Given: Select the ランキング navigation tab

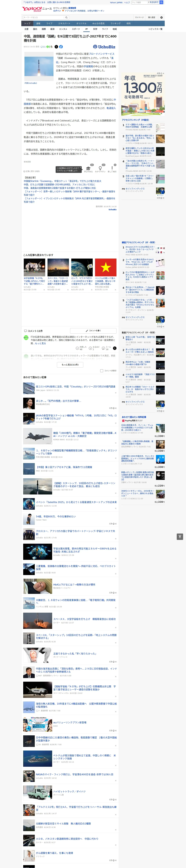Looking at the screenshot, I should [115, 24].
